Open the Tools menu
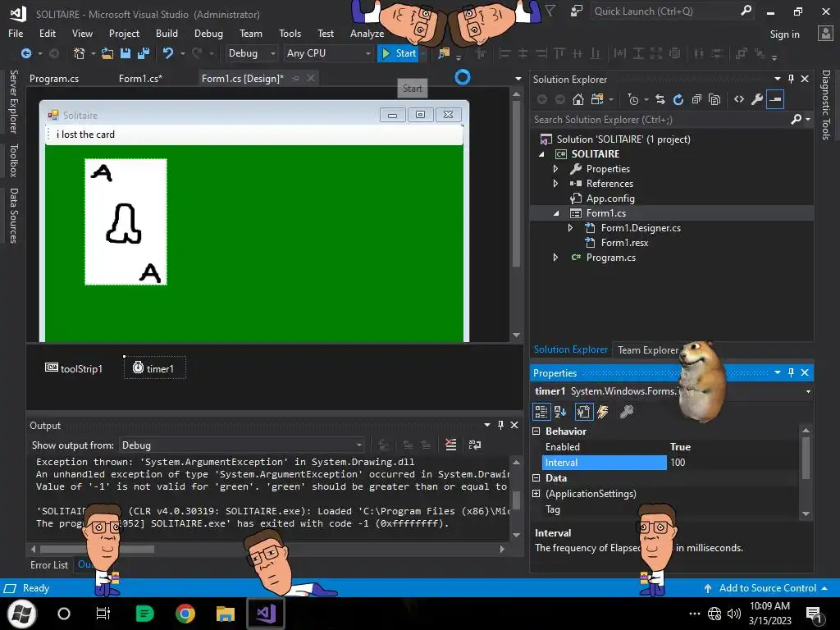 (290, 33)
